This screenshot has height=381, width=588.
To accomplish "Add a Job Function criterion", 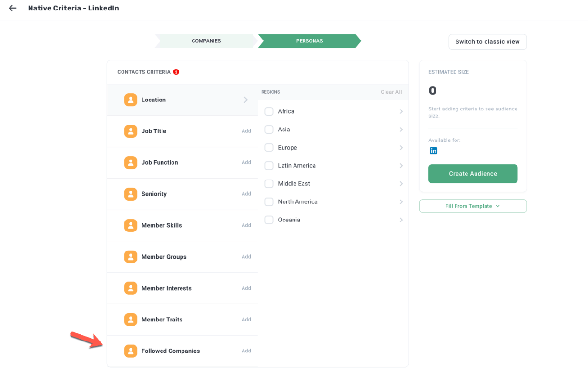I will click(x=246, y=162).
